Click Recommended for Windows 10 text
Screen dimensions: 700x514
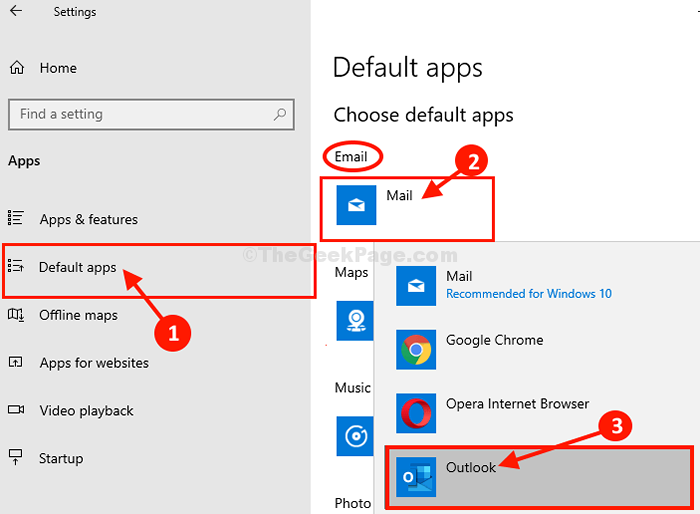click(x=529, y=293)
